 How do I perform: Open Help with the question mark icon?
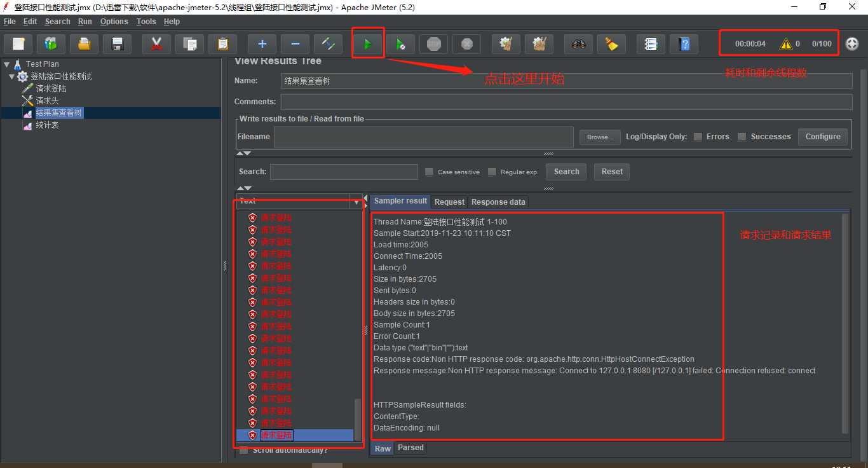684,44
